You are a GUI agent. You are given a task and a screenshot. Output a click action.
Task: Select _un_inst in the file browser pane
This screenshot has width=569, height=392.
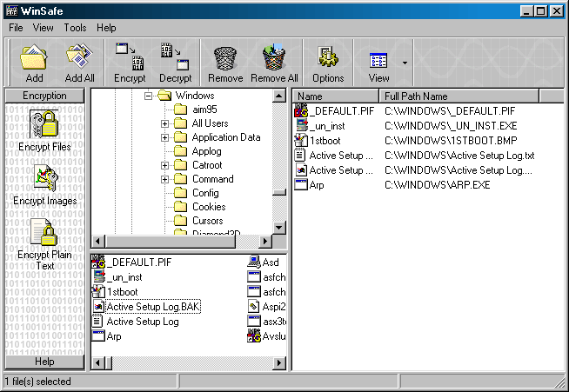click(x=117, y=277)
